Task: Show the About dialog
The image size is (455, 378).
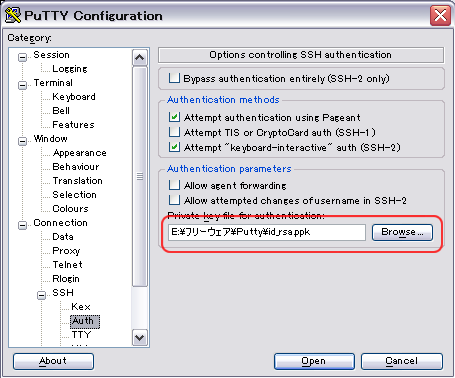Action: (53, 361)
